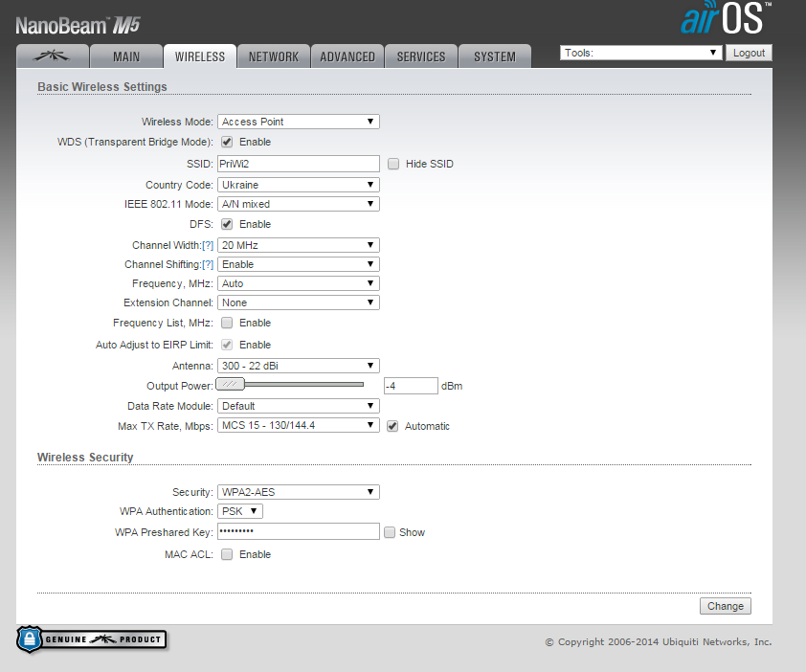Enable the Hide SSID checkbox
Viewport: 806px width, 672px height.
pyautogui.click(x=393, y=164)
